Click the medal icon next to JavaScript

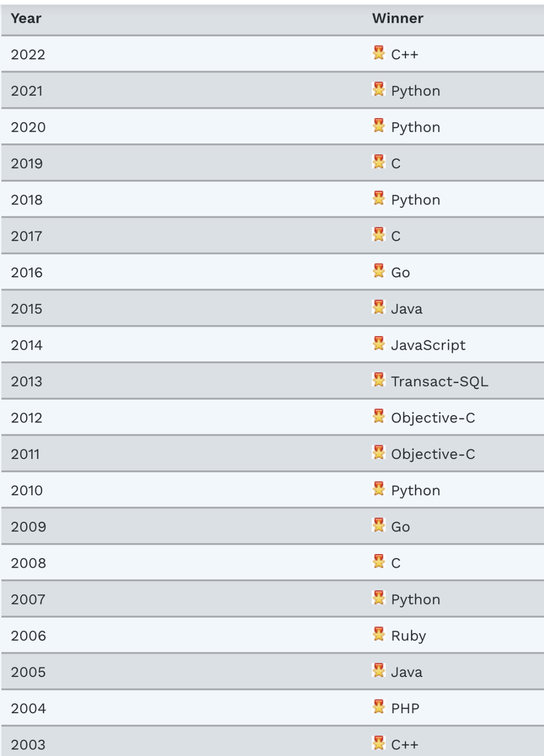click(379, 343)
